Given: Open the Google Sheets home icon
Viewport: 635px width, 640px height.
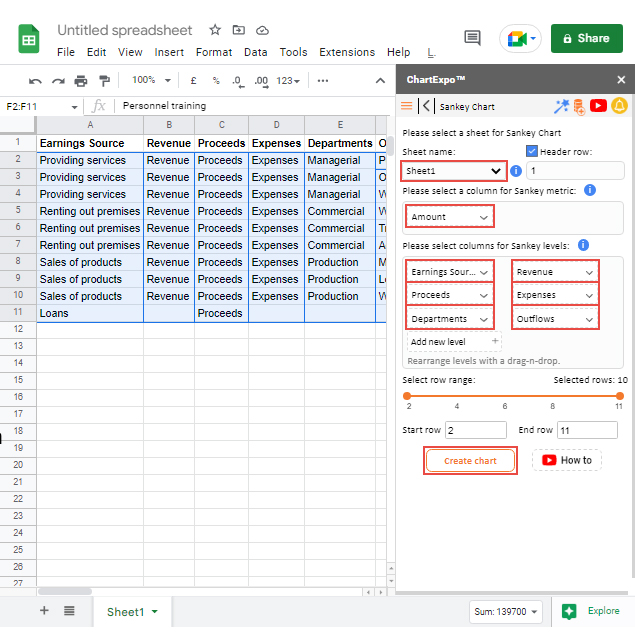Looking at the screenshot, I should pos(29,39).
